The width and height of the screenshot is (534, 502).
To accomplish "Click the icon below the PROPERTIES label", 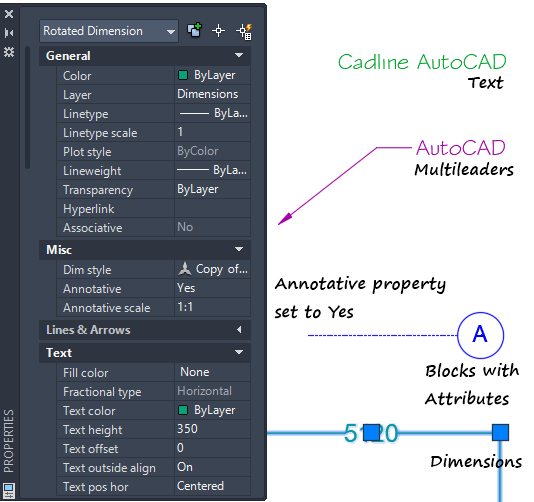I will 9,490.
